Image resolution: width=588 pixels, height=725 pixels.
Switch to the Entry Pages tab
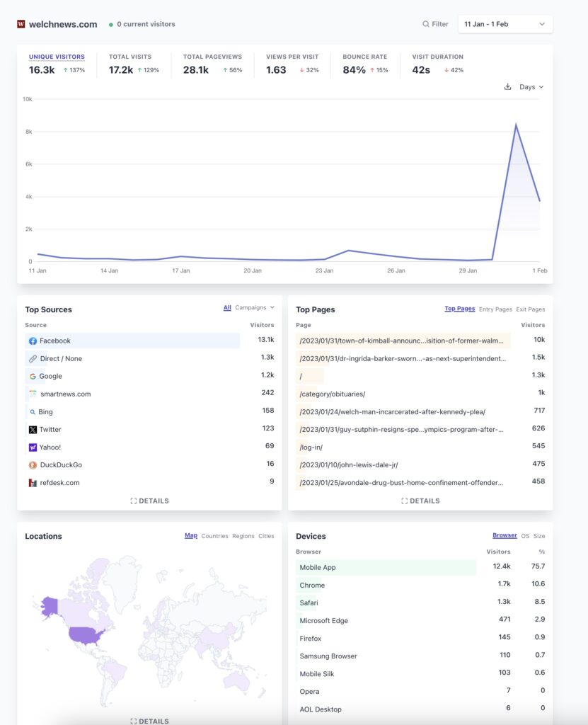(495, 309)
